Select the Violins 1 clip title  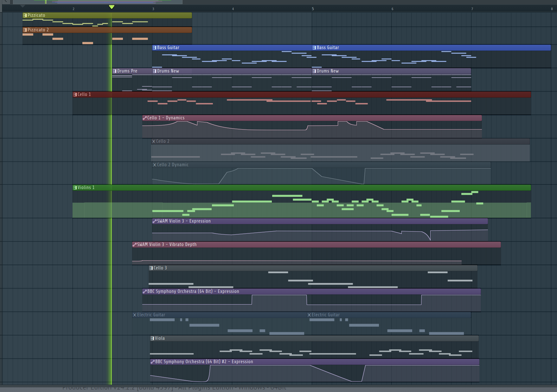point(86,187)
